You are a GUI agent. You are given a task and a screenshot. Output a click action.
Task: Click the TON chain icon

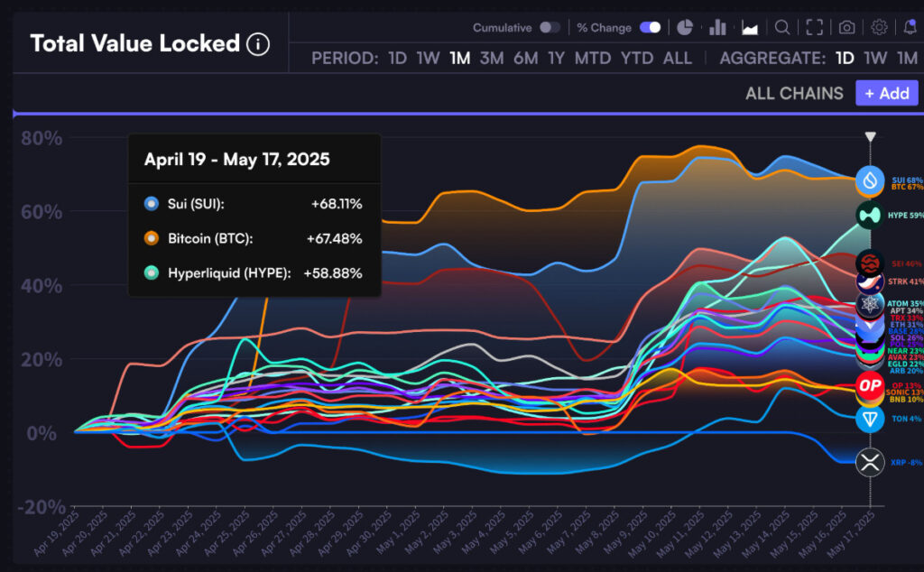coord(870,419)
